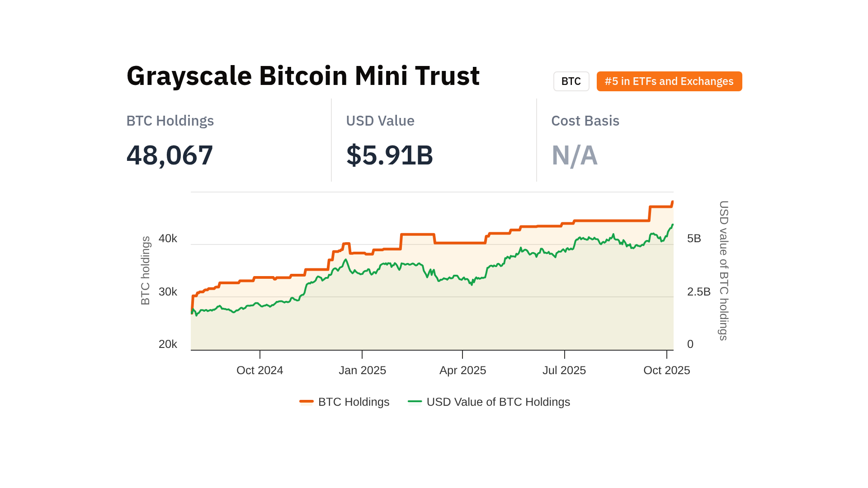Click the #5 in ETFs and Exchanges badge
Image resolution: width=868 pixels, height=488 pixels.
point(669,81)
